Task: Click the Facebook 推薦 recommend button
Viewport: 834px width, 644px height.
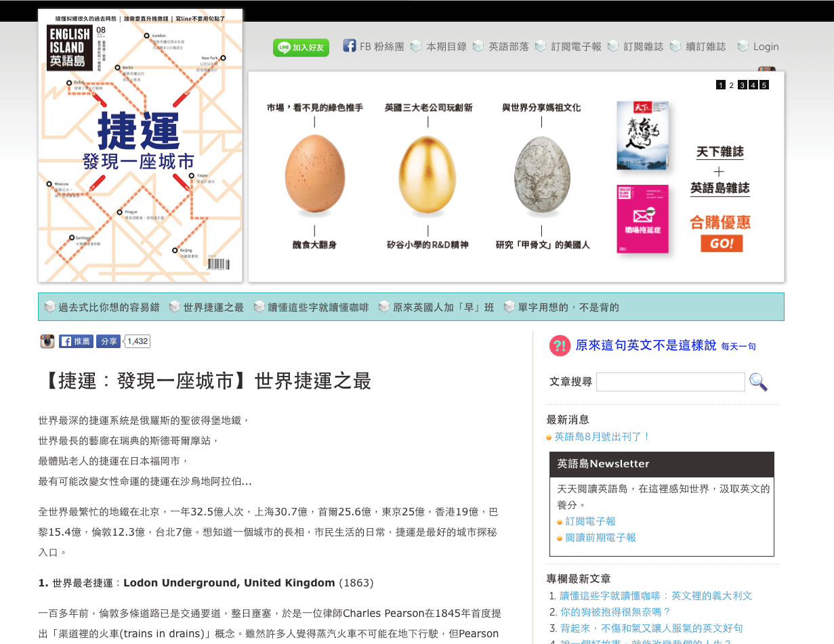Action: tap(76, 341)
